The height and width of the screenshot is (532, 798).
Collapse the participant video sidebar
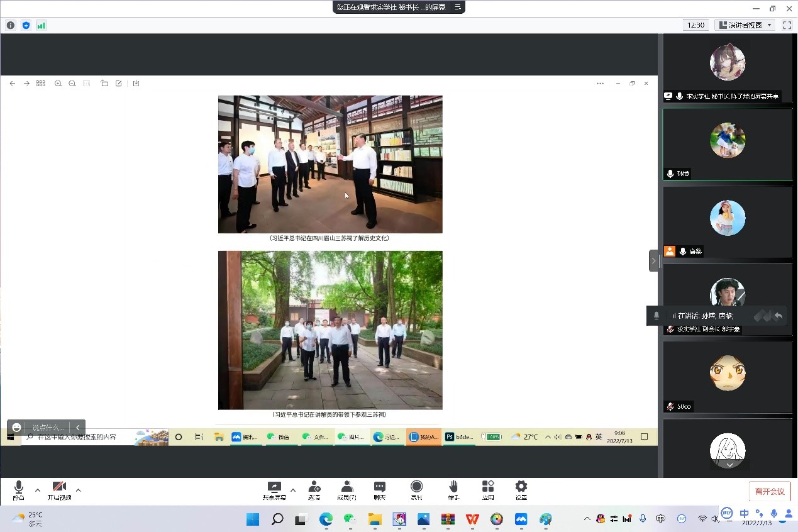[x=653, y=260]
